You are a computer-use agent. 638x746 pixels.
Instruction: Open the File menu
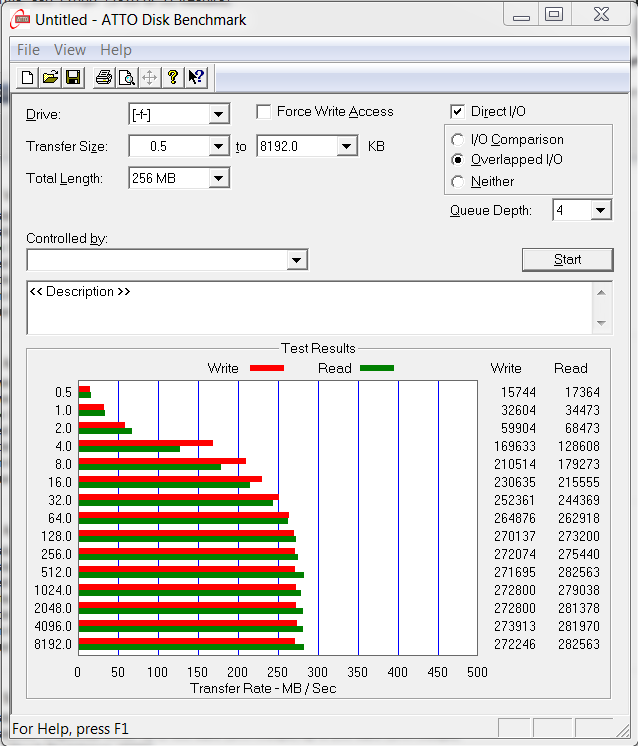point(28,50)
